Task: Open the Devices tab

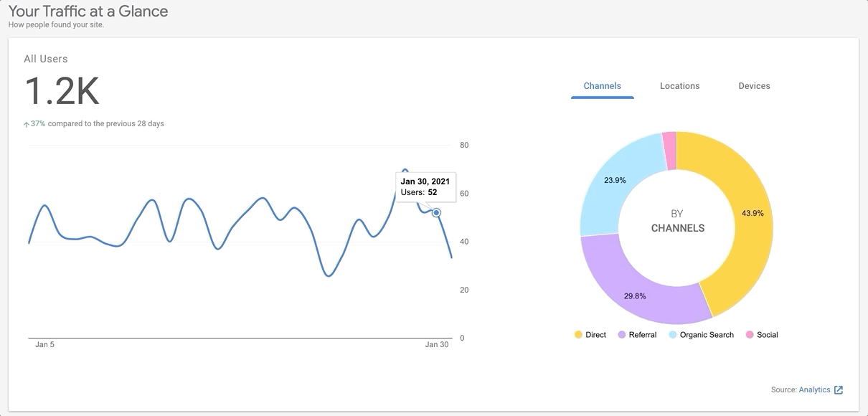Action: 754,86
